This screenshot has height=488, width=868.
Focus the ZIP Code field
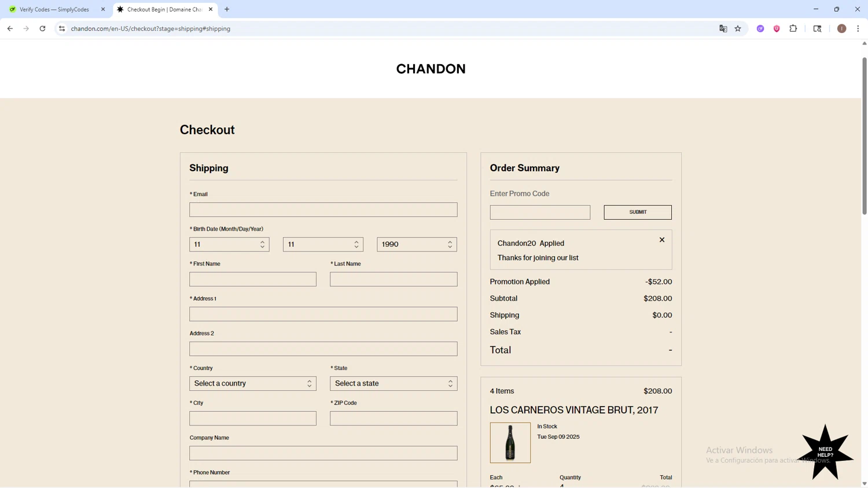coord(393,418)
